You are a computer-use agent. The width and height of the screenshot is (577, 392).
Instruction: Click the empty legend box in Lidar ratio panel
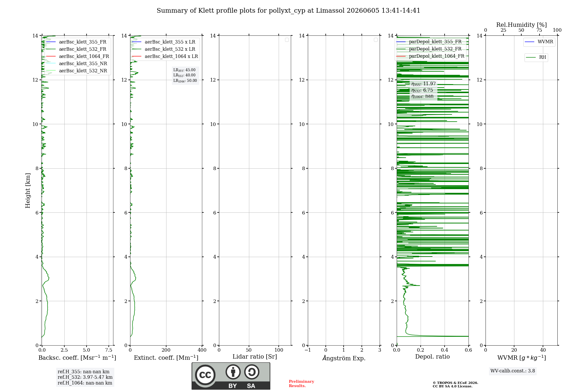point(287,40)
